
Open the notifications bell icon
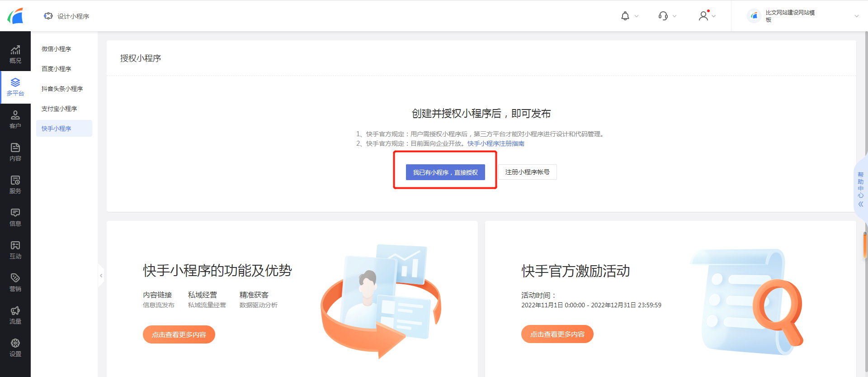[x=625, y=16]
